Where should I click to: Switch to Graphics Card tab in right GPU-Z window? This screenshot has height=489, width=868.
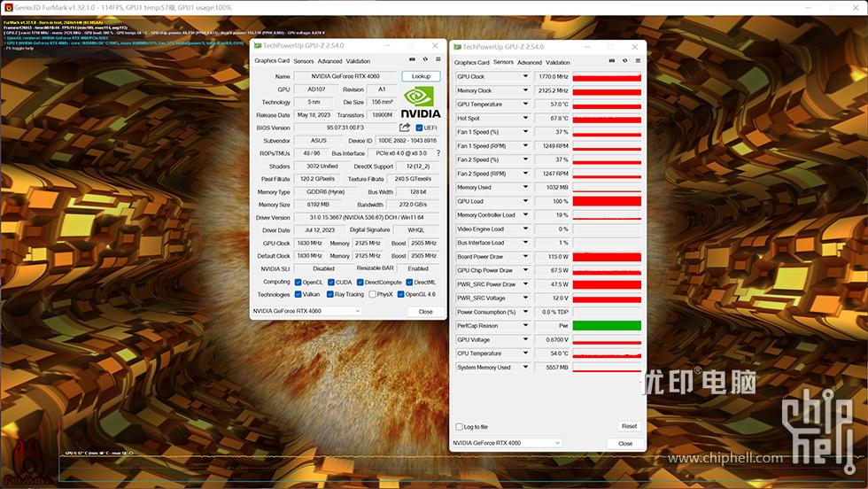tap(471, 63)
